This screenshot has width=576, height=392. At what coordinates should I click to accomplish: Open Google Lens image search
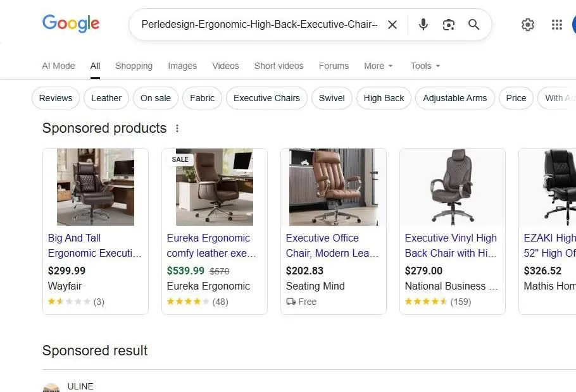(449, 25)
